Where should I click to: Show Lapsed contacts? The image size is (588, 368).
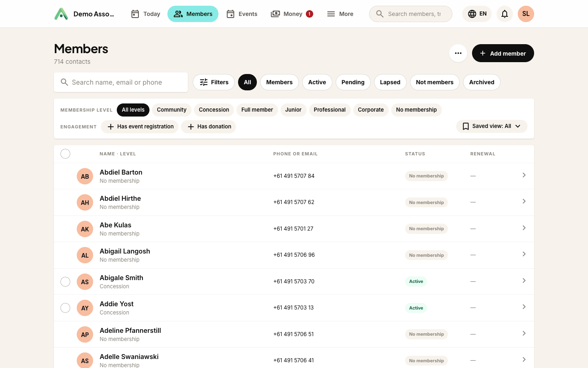[390, 82]
